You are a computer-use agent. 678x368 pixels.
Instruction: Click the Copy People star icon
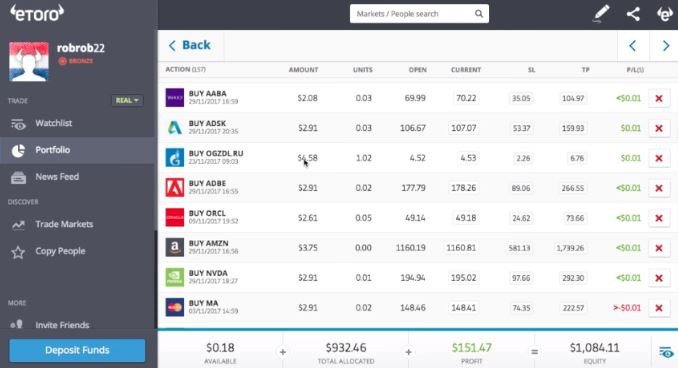tap(18, 252)
